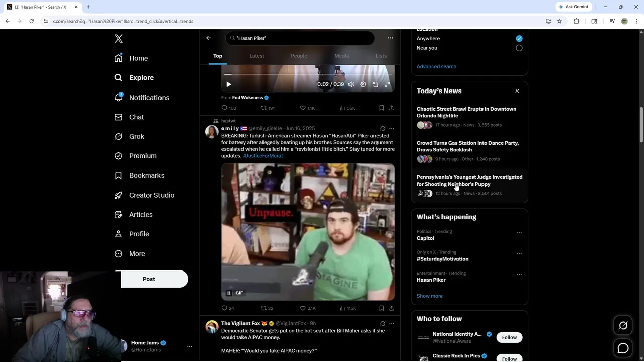
Task: Open options for Hasan Piker trend
Action: tap(519, 275)
